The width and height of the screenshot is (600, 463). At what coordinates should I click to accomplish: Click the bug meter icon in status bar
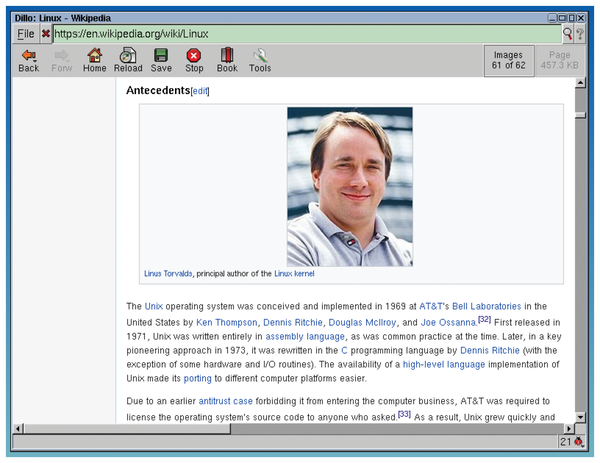[x=579, y=442]
